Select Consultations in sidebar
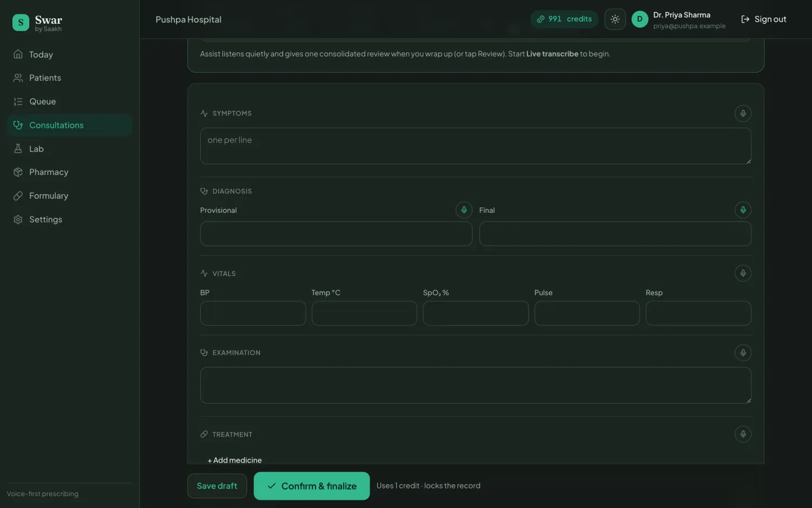 69,125
